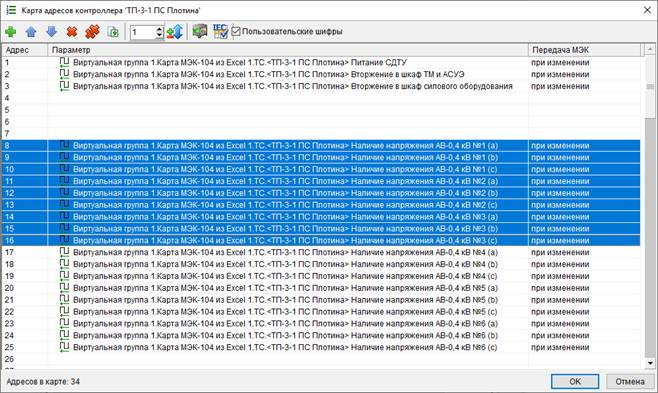Delete all with double red cross icon
This screenshot has width=658, height=393.
[92, 31]
